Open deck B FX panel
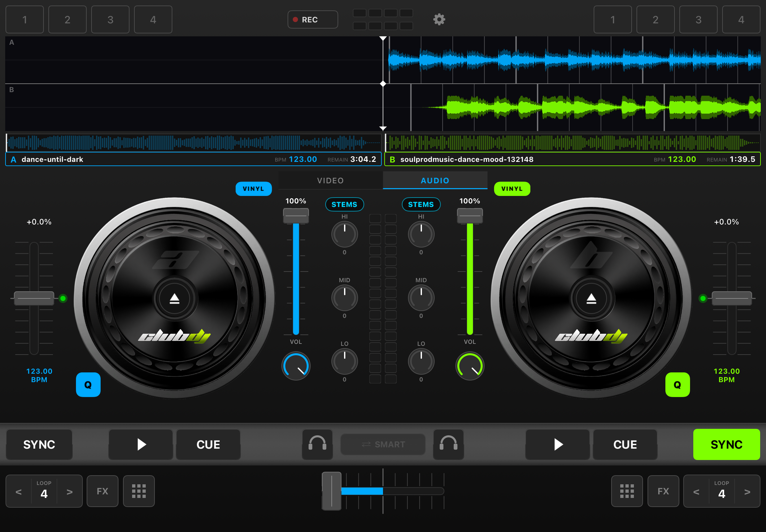 pos(663,491)
